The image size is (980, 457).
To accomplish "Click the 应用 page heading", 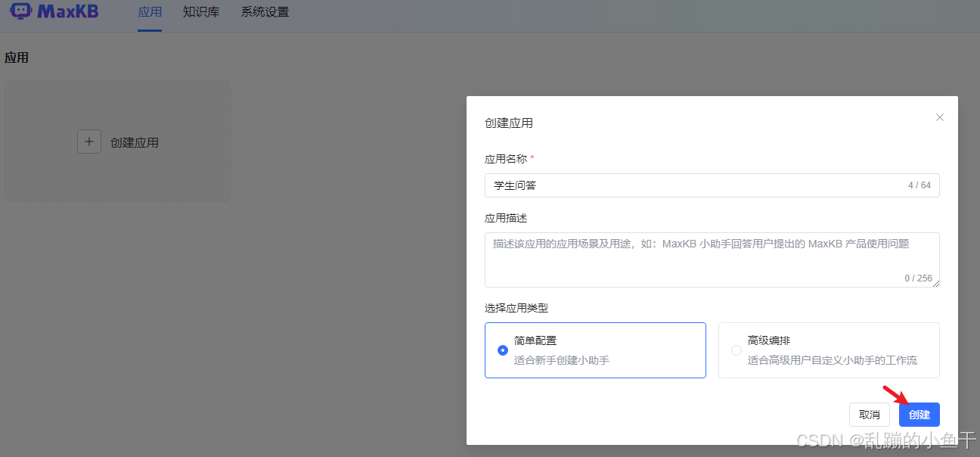I will [x=17, y=58].
